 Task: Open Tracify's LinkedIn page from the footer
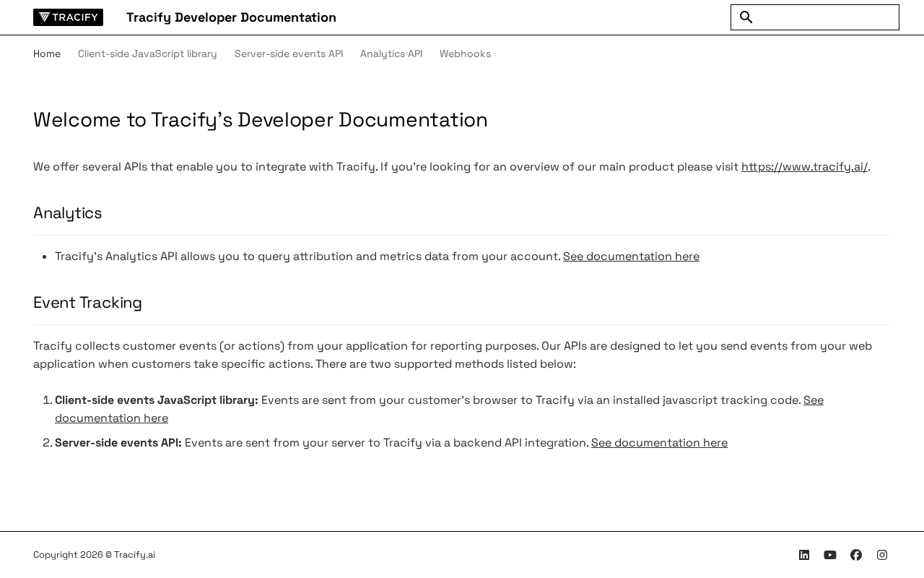[x=804, y=555]
